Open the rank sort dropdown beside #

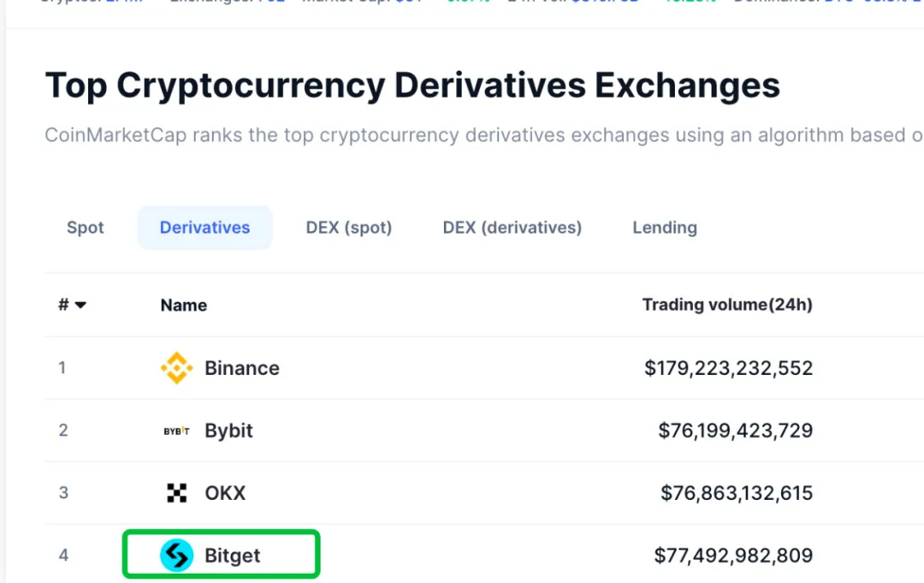tap(80, 305)
